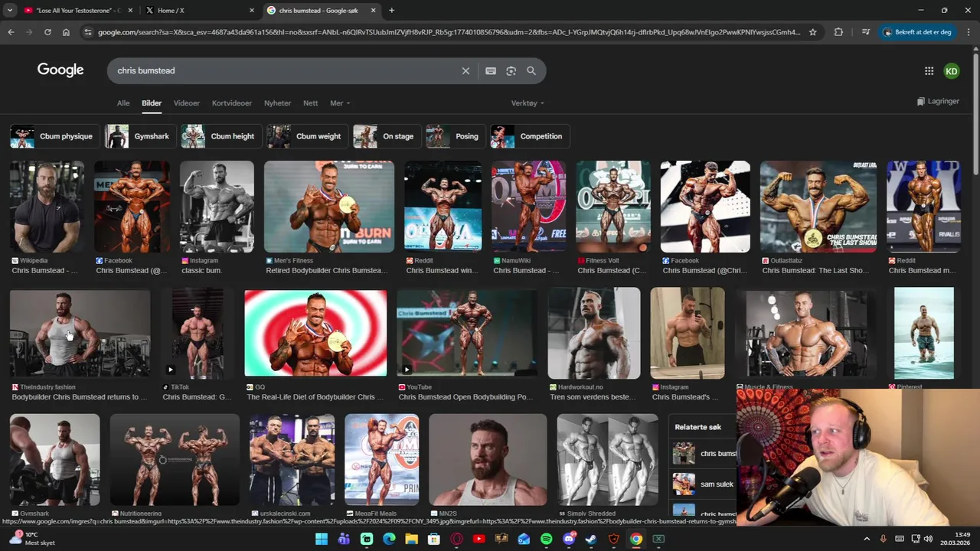Open Microsoft Edge from taskbar
This screenshot has width=980, height=551.
[389, 539]
